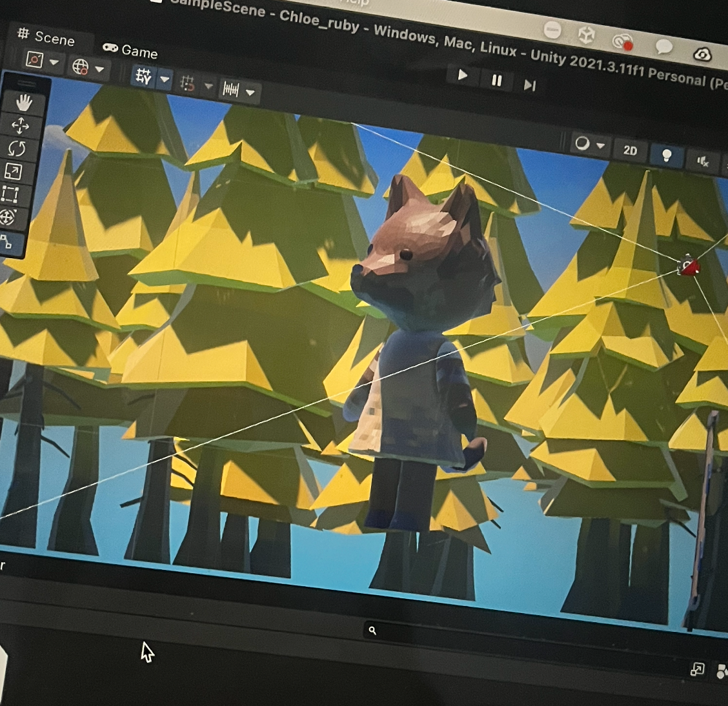Toggle scene audio mute
728x706 pixels.
(703, 161)
